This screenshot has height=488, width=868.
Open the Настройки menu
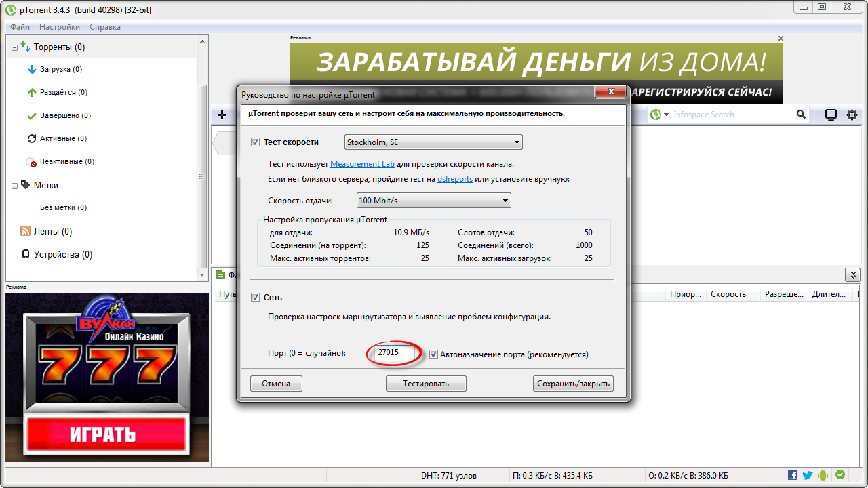click(x=59, y=27)
